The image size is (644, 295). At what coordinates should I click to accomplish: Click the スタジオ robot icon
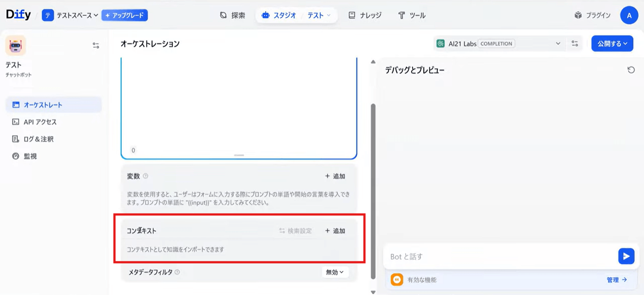pyautogui.click(x=266, y=15)
